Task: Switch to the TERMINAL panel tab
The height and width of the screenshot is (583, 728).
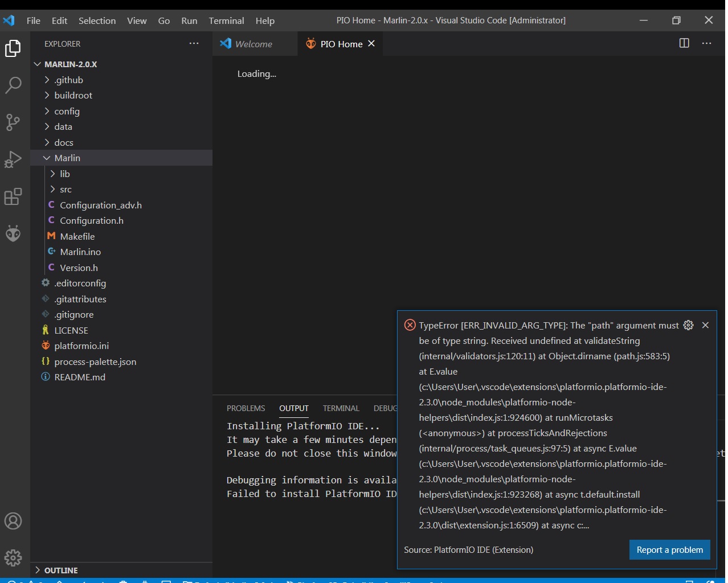Action: [x=341, y=408]
